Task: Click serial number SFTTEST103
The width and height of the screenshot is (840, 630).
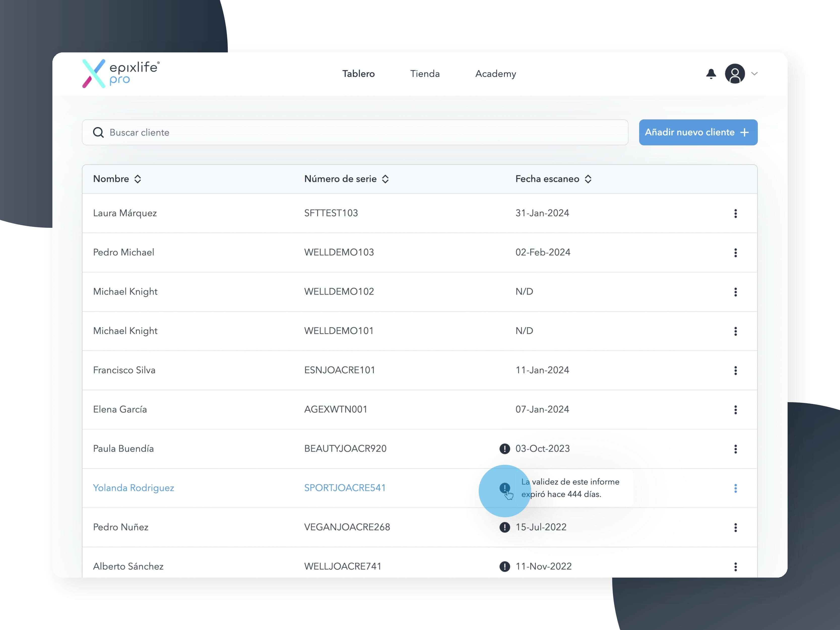Action: coord(331,213)
